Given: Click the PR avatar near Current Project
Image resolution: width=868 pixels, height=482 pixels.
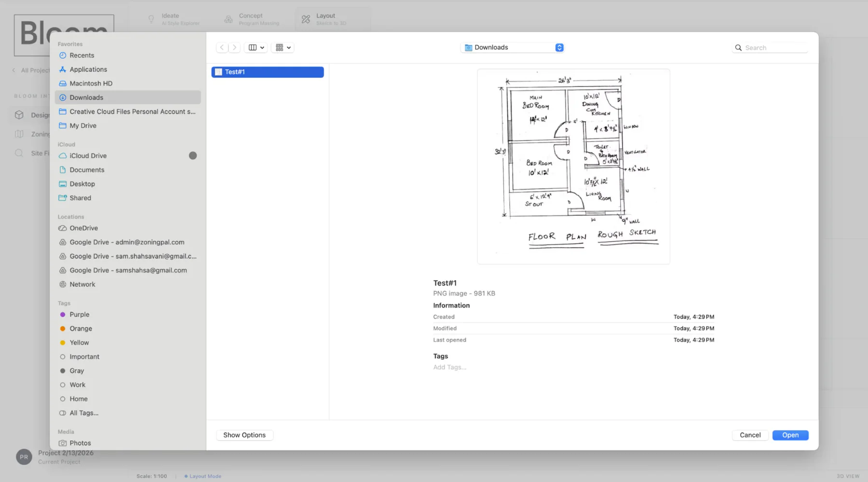Looking at the screenshot, I should (x=24, y=456).
